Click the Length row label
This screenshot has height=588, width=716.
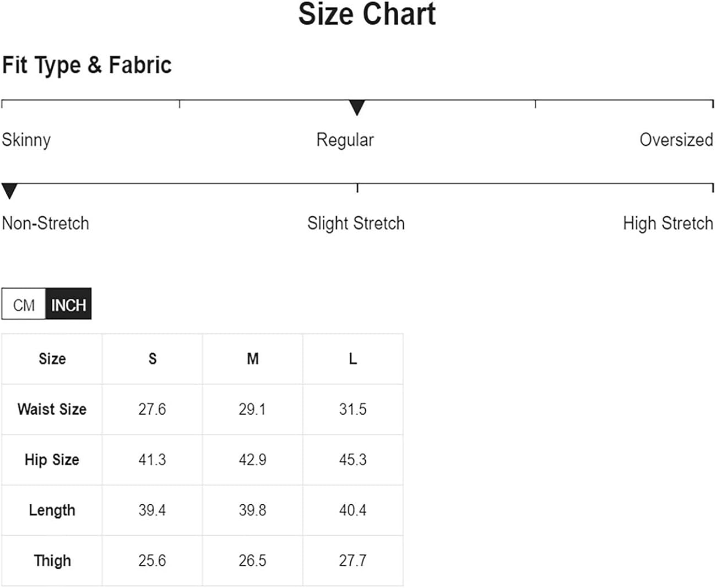(52, 510)
